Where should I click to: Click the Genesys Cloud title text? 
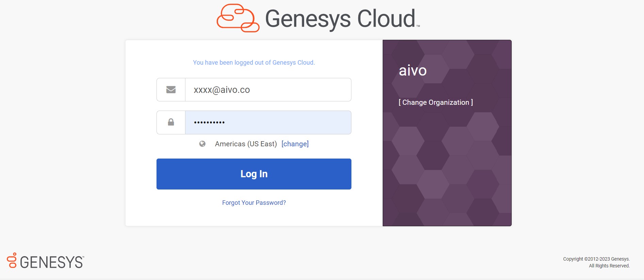click(340, 19)
